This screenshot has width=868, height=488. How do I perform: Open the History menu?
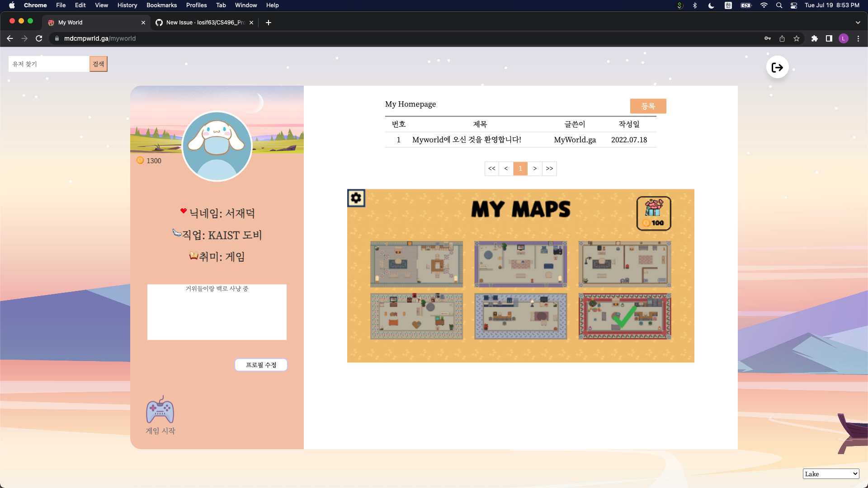tap(127, 5)
